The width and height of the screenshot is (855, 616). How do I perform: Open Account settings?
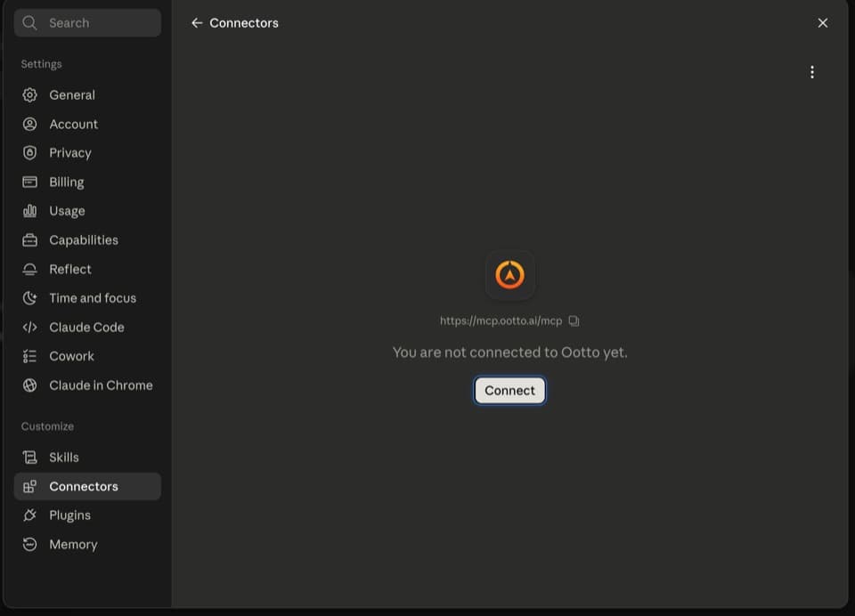pos(87,124)
